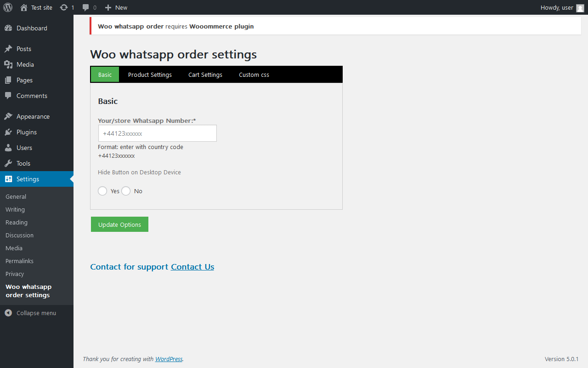Open the Users menu item

(37, 148)
